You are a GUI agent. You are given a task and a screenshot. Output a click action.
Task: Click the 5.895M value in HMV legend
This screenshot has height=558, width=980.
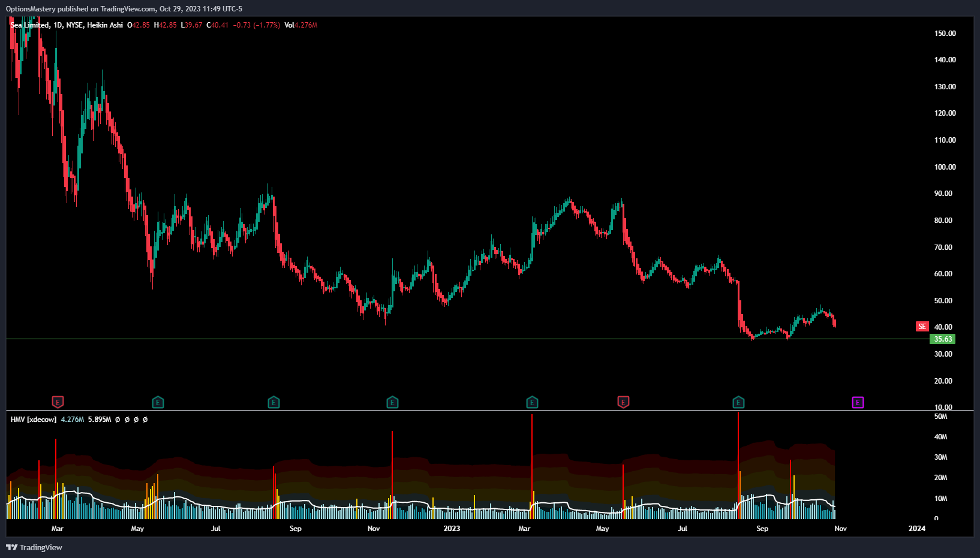tap(100, 420)
